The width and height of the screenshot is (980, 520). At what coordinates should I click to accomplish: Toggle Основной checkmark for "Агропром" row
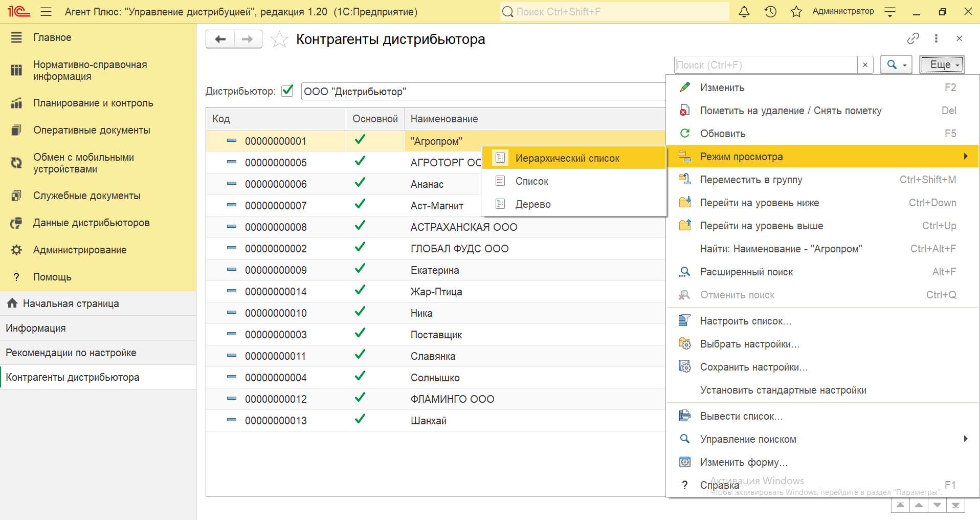click(360, 140)
